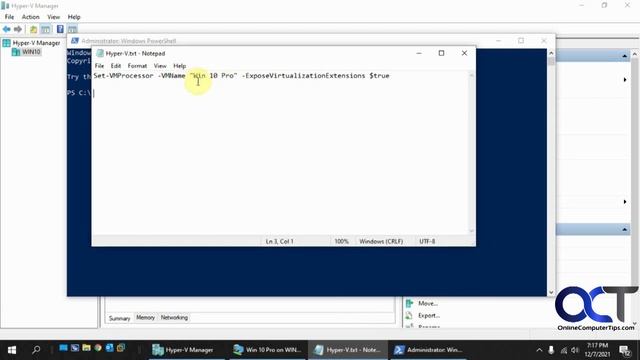640x360 pixels.
Task: Open Hyper-V Manager File menu
Action: (9, 17)
